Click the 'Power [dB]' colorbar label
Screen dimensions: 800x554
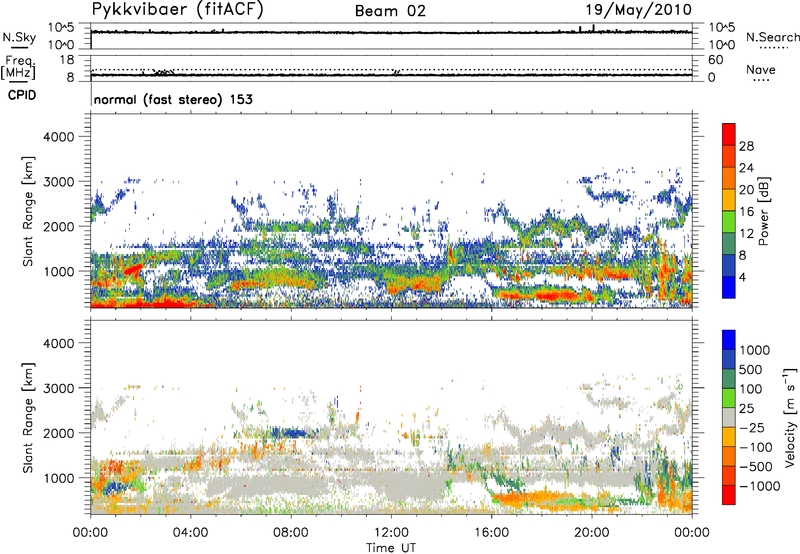[763, 211]
